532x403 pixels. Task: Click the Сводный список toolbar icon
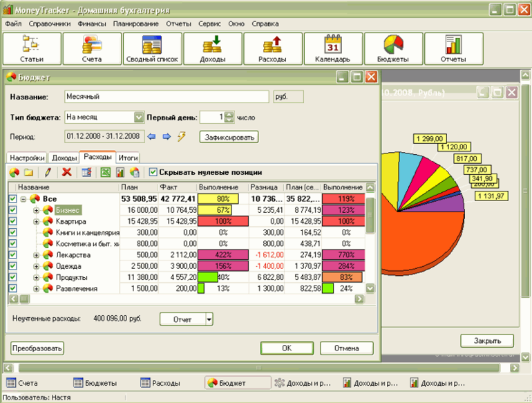(x=151, y=48)
